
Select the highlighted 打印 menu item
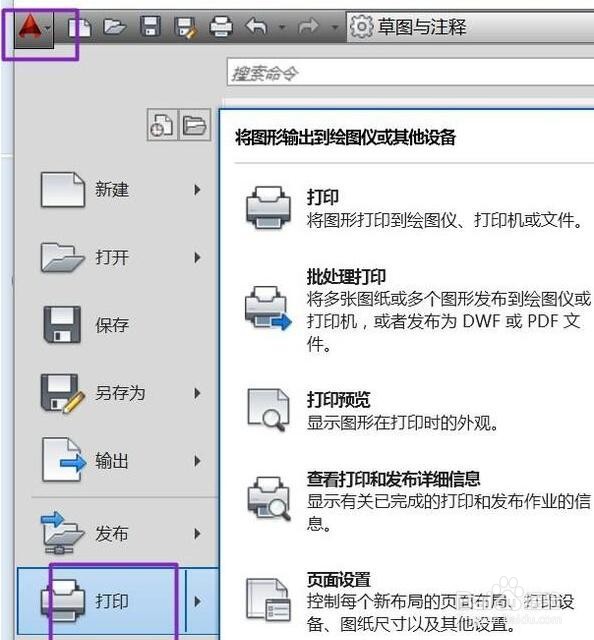118,602
